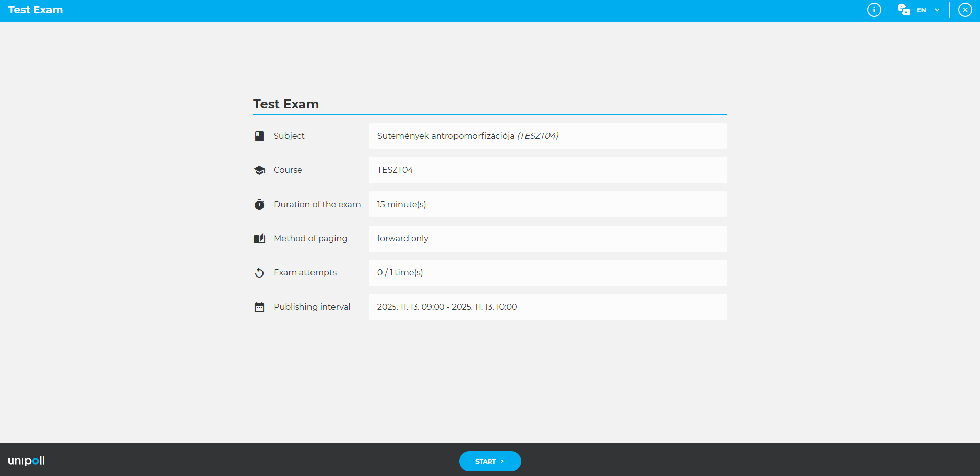This screenshot has width=980, height=476.
Task: Click the Course graduation cap icon
Action: (x=259, y=170)
